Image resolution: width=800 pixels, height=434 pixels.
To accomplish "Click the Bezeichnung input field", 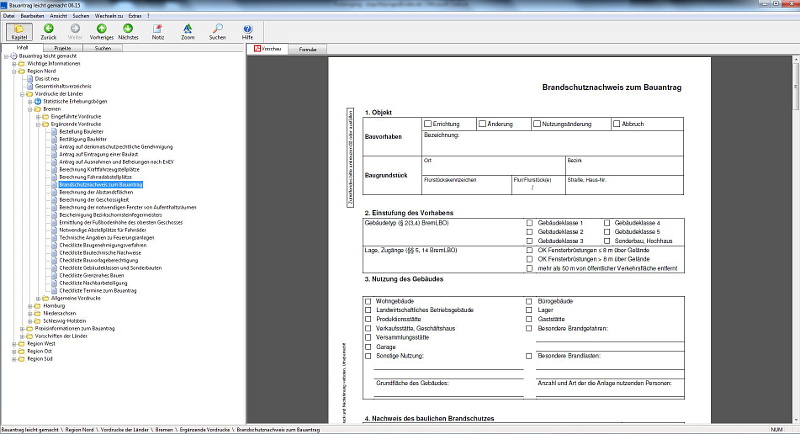I will click(552, 143).
